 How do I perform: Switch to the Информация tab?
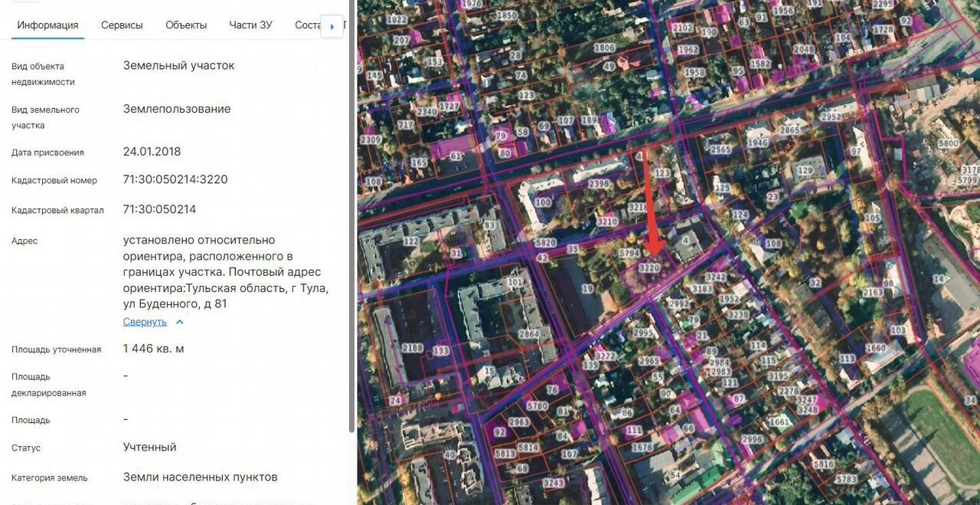tap(47, 25)
